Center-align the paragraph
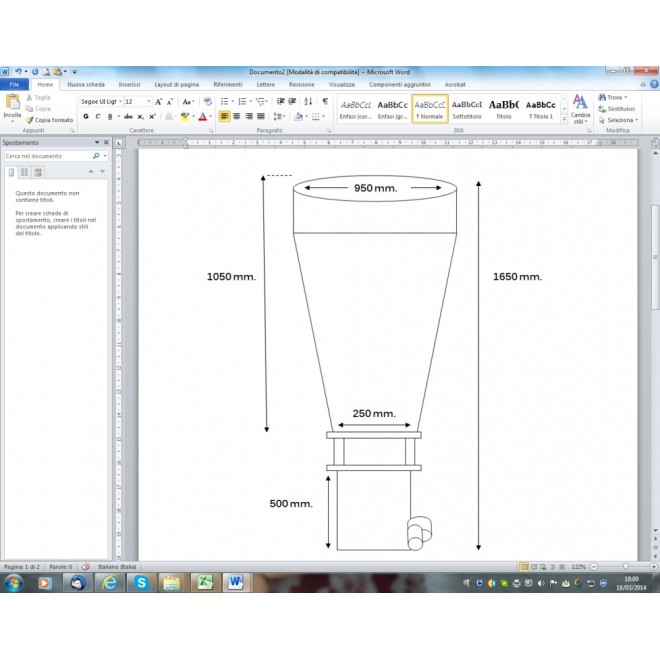The image size is (660, 660). pyautogui.click(x=237, y=116)
